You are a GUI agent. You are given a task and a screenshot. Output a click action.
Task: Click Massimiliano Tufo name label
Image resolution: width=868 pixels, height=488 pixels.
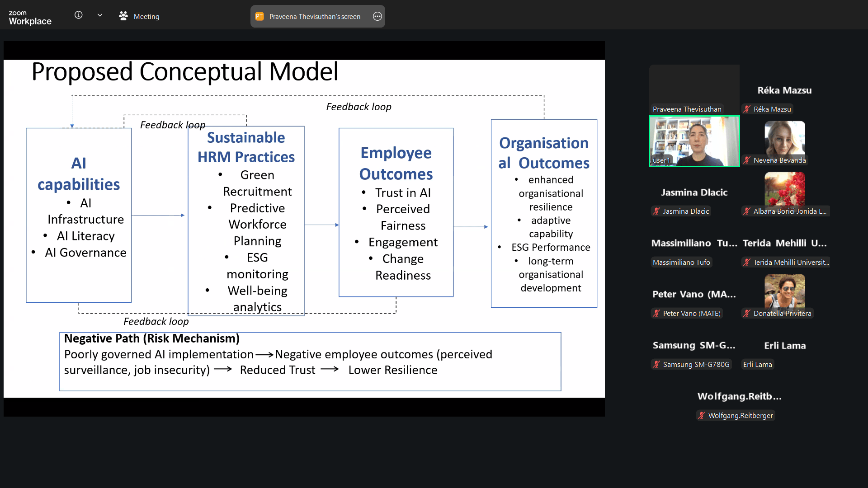click(x=681, y=263)
